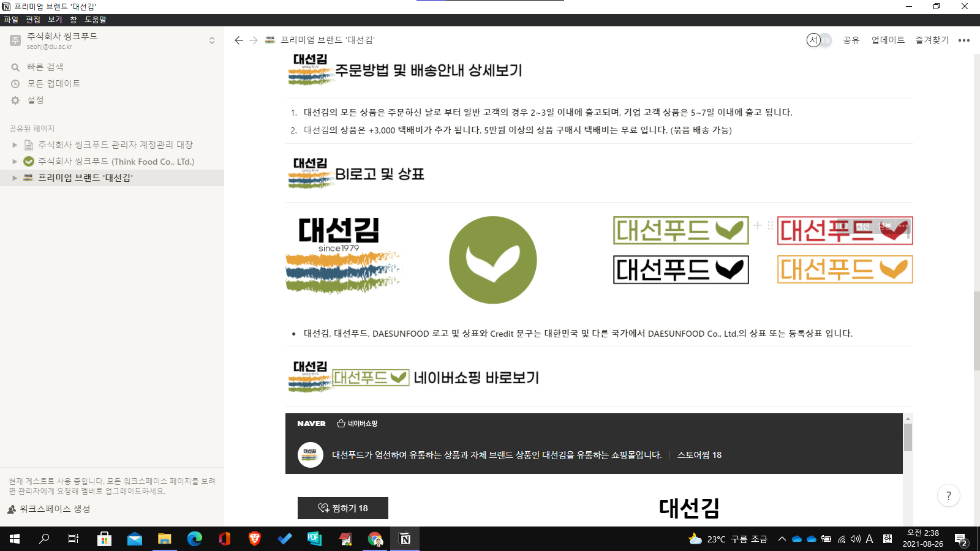Open the 주식회사 씽크푸드 workspace switcher
Screen dimensions: 980x551
pyautogui.click(x=112, y=40)
